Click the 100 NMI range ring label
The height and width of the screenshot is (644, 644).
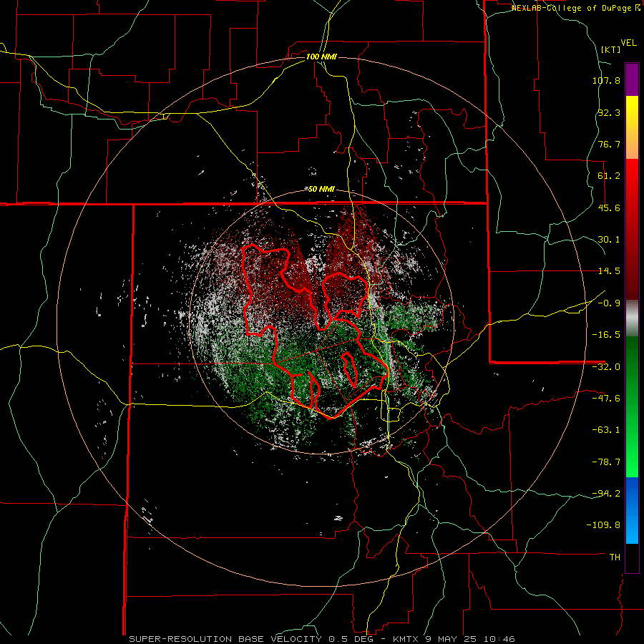click(x=321, y=57)
